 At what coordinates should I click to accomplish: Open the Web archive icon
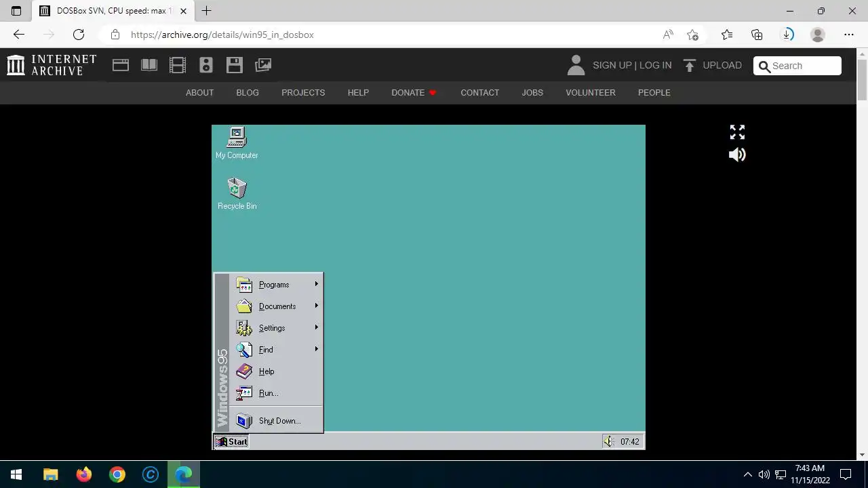pyautogui.click(x=121, y=65)
